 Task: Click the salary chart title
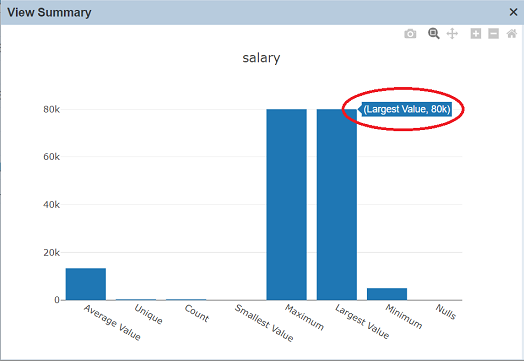pos(261,58)
